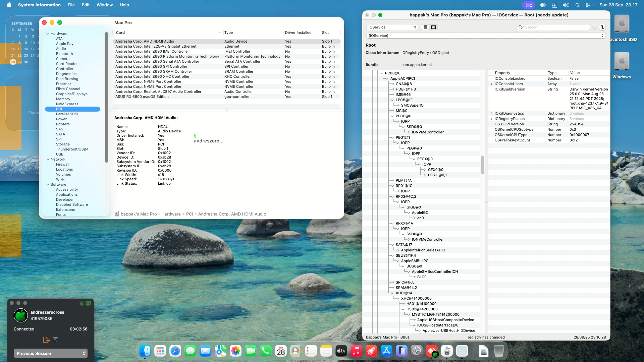Sort PCI table by Type column

coord(253,33)
